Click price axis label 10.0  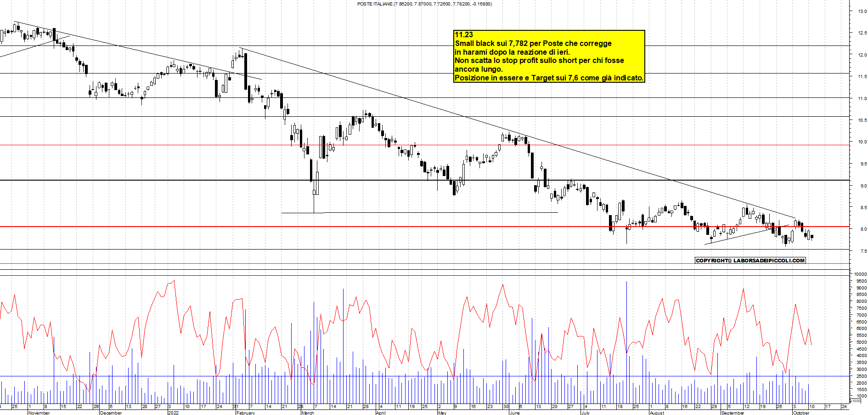(x=862, y=142)
